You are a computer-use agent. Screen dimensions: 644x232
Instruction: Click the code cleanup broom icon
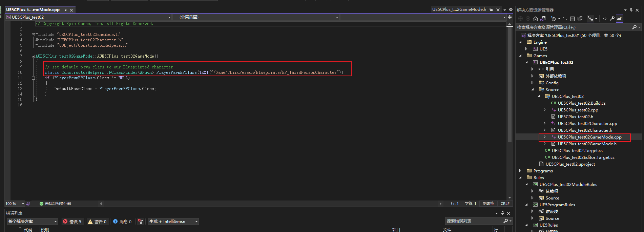point(28,204)
